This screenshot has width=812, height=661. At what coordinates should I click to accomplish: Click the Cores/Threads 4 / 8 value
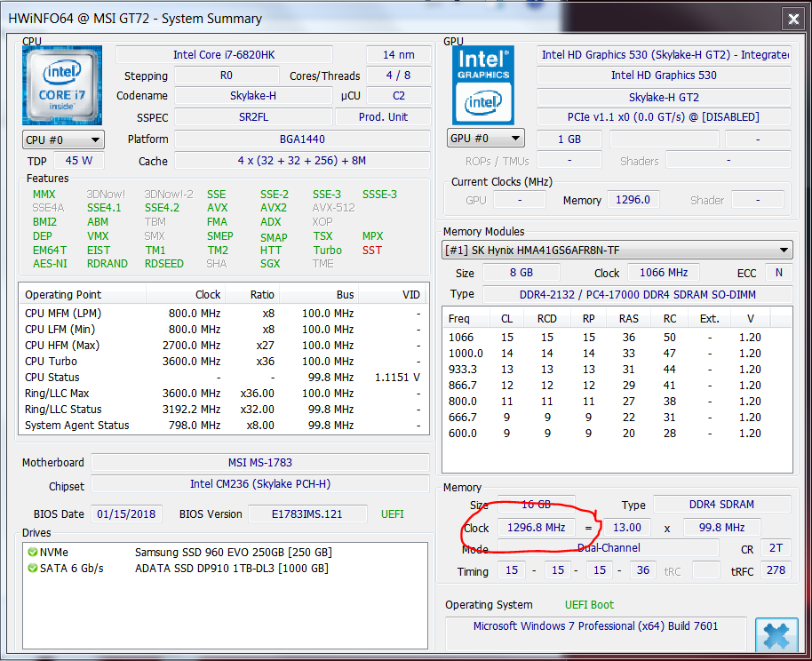pyautogui.click(x=398, y=76)
